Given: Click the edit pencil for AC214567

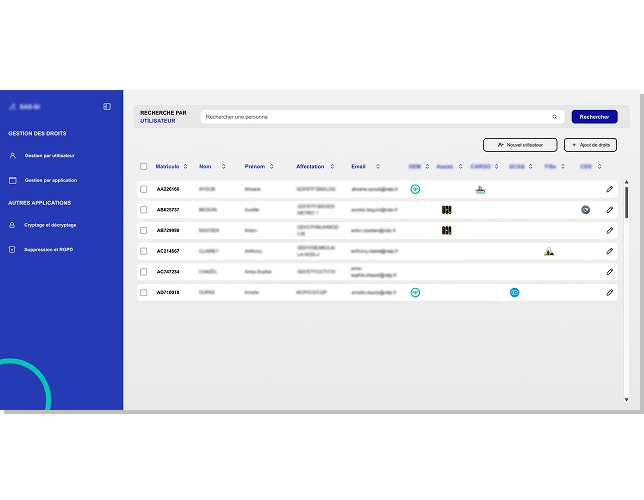Looking at the screenshot, I should [609, 251].
